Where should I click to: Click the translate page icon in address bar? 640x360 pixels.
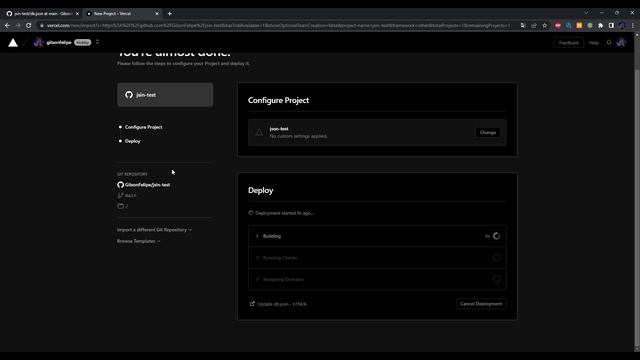[x=523, y=25]
